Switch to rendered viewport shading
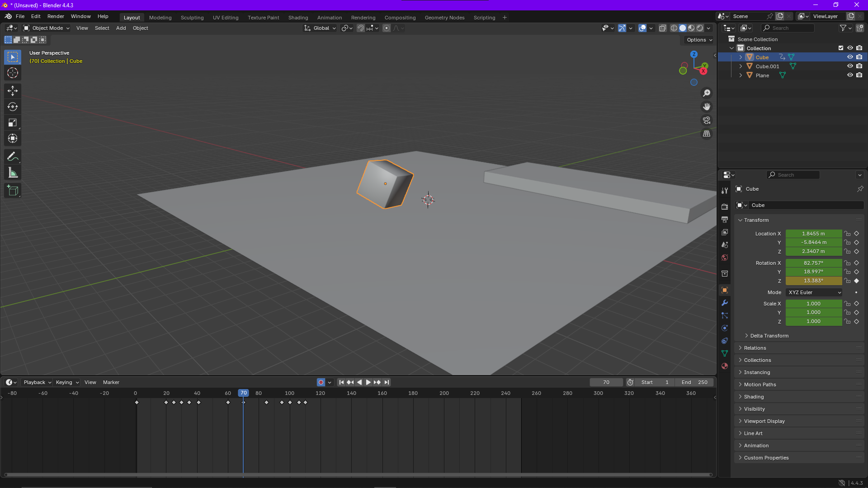The width and height of the screenshot is (868, 488). click(x=700, y=28)
